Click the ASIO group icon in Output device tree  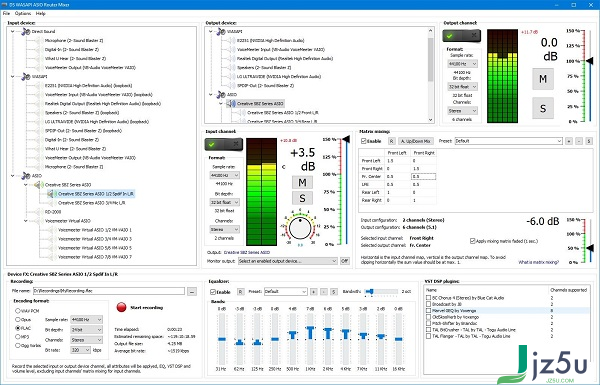tap(221, 95)
